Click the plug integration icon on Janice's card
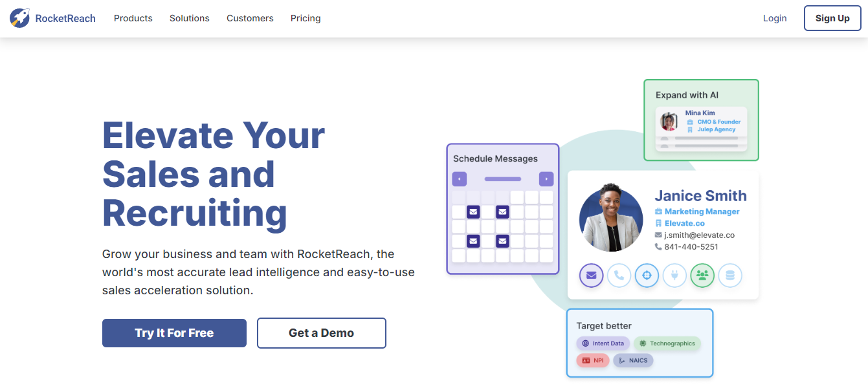This screenshot has height=390, width=868. coord(674,276)
